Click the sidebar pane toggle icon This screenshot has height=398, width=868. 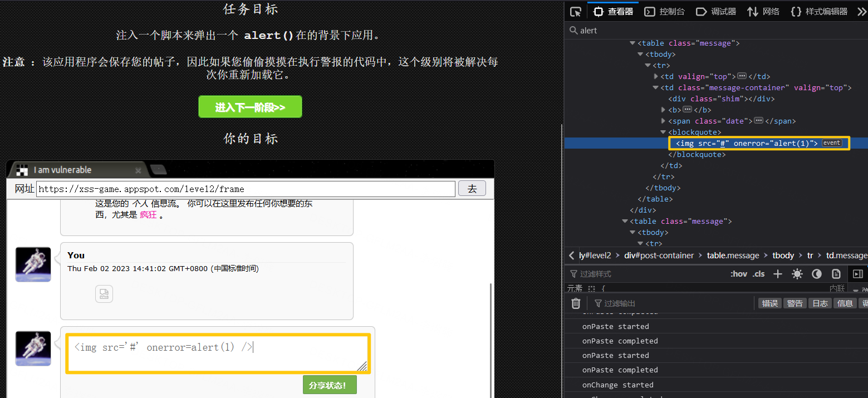(857, 274)
